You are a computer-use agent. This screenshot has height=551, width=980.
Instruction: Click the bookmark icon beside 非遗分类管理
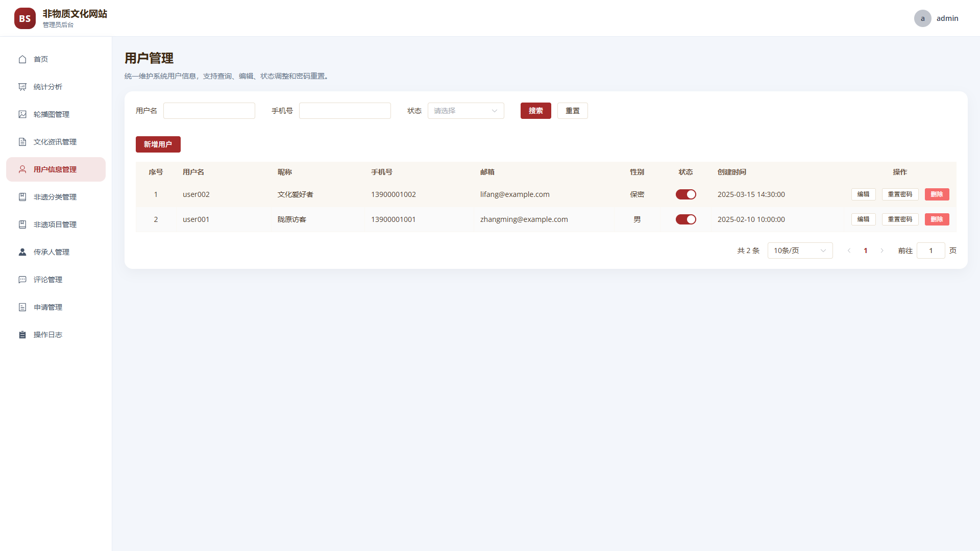click(x=22, y=197)
